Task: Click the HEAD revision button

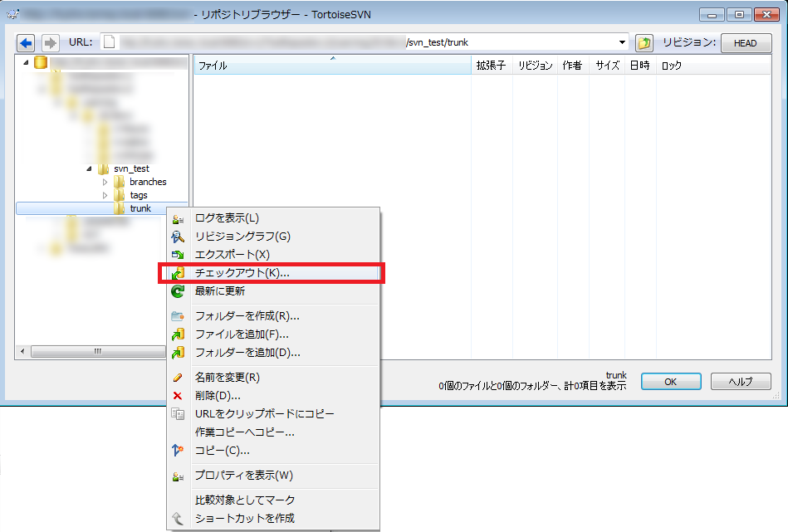Action: 746,43
